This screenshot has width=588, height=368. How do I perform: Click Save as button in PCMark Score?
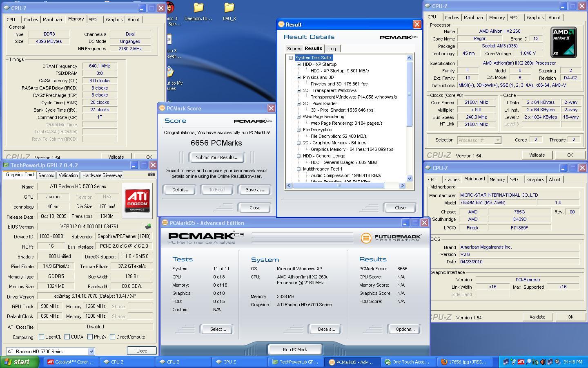tap(255, 190)
